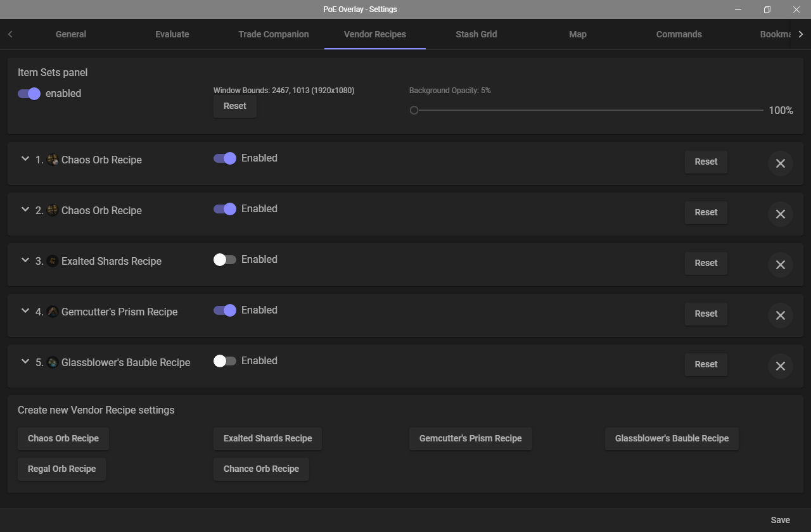Click the Background Opacity slider handle
Screen dimensions: 811x532
414,110
